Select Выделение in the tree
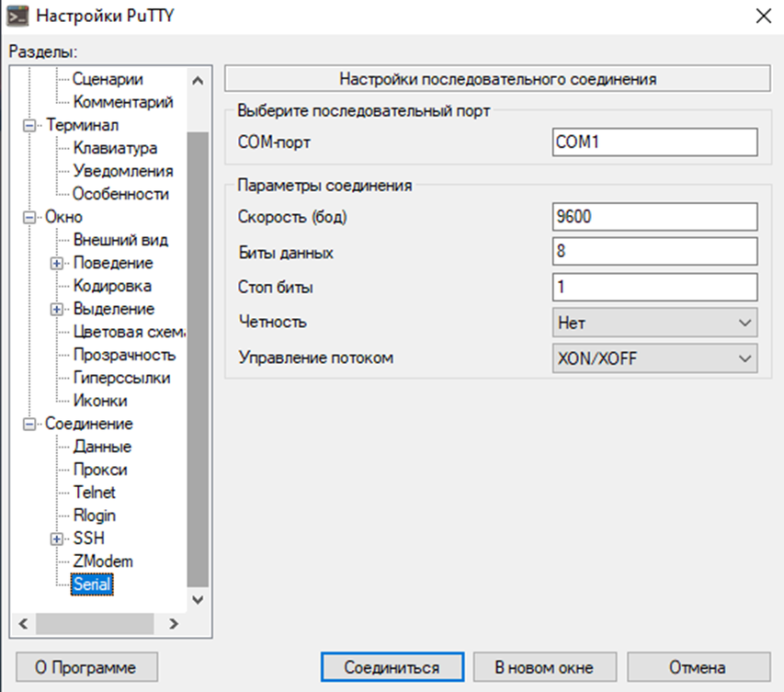Screen dimensions: 784x692 [x=114, y=309]
